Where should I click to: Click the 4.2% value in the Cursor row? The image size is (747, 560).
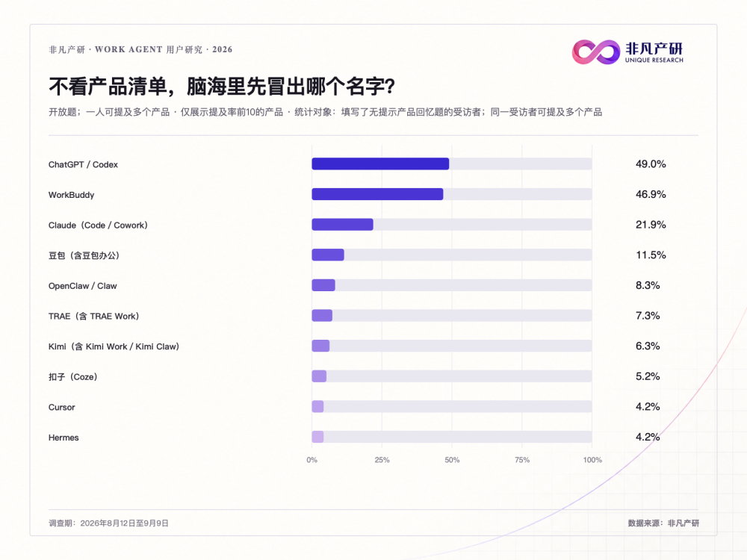648,407
